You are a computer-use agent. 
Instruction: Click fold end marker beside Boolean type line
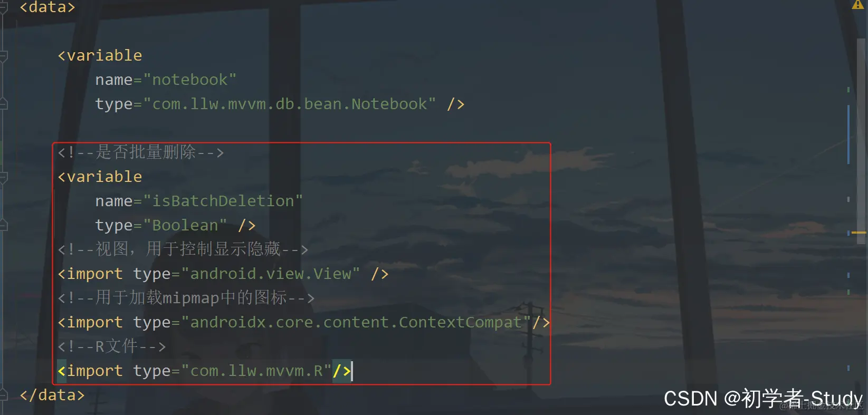tap(3, 225)
